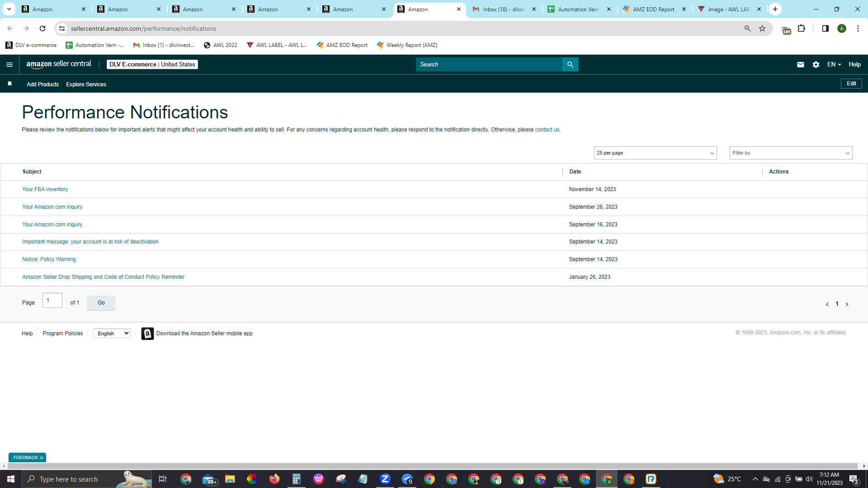Open Add Products menu item
Screen dimensions: 868x488
(x=42, y=84)
